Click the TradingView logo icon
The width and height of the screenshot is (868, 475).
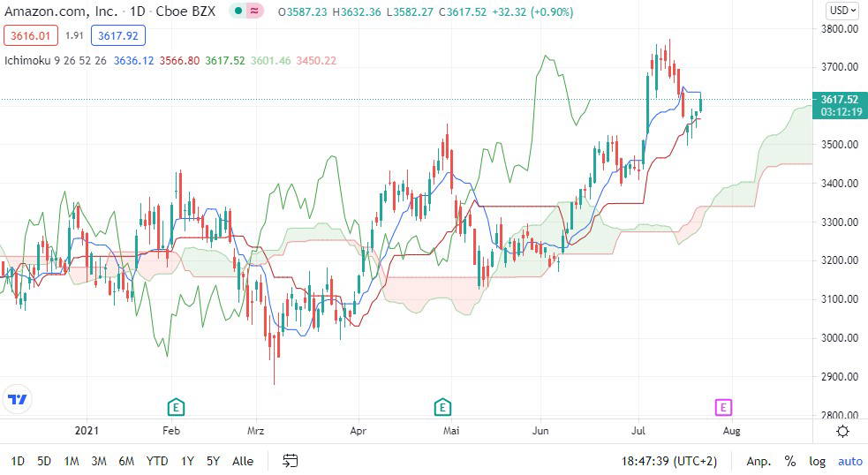click(x=17, y=399)
